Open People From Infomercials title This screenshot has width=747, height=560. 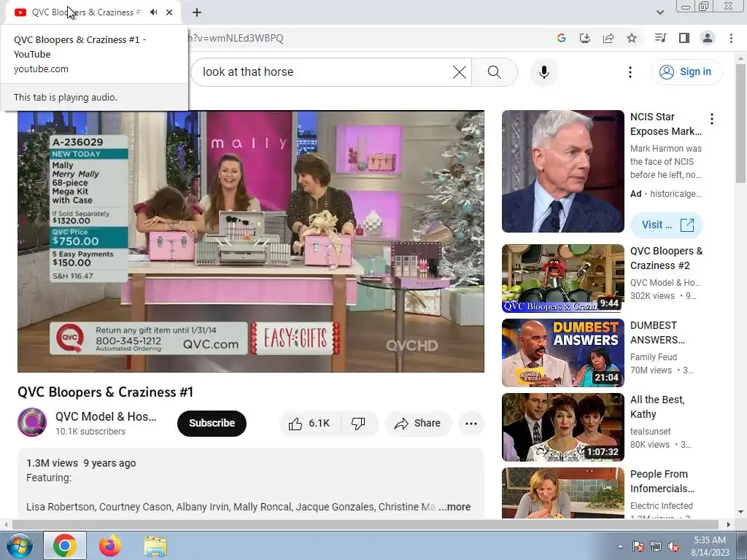[x=662, y=481]
